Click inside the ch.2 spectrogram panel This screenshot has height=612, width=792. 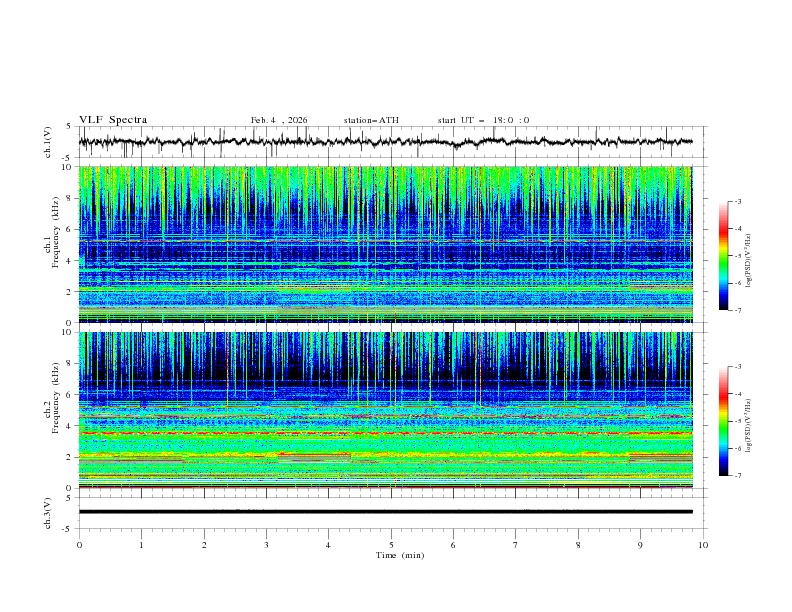(x=386, y=410)
